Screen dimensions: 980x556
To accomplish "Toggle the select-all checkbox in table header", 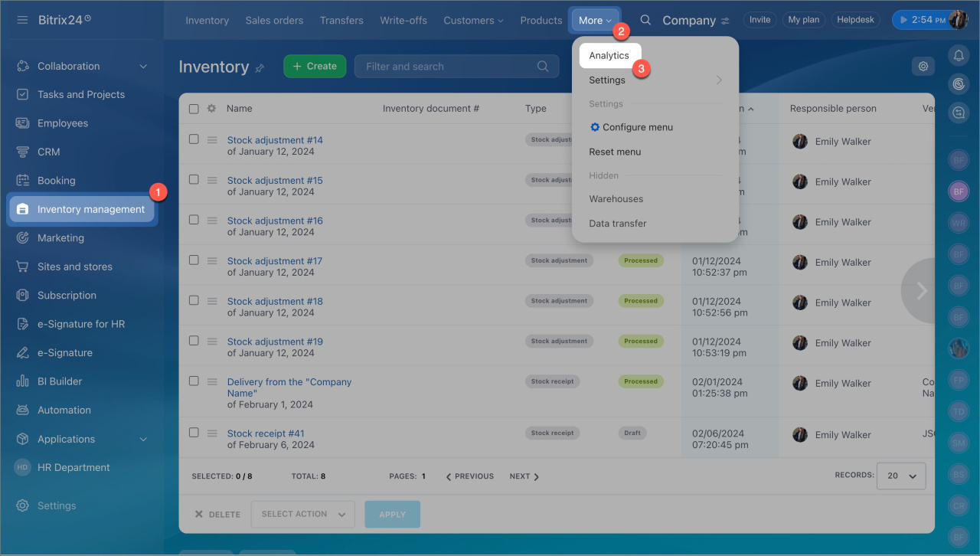I will coord(194,109).
